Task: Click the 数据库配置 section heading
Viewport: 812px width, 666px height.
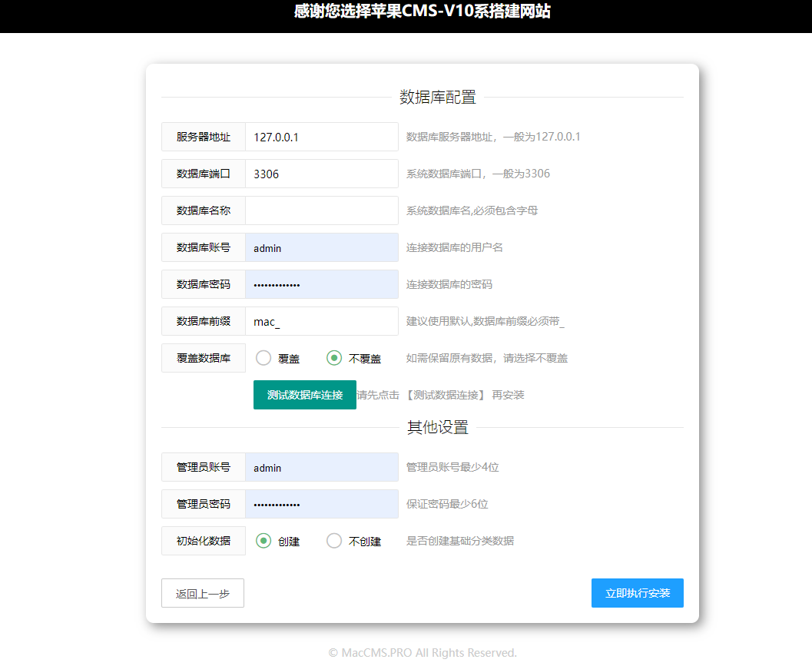Action: [438, 97]
